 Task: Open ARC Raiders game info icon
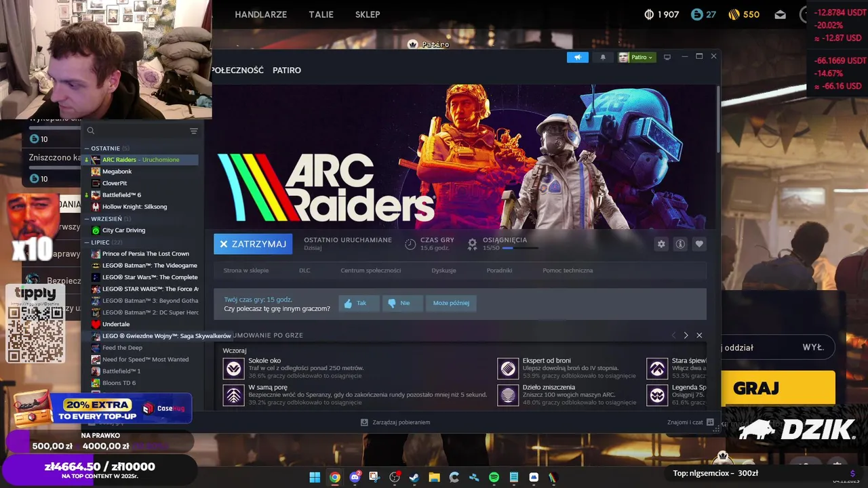(x=680, y=244)
